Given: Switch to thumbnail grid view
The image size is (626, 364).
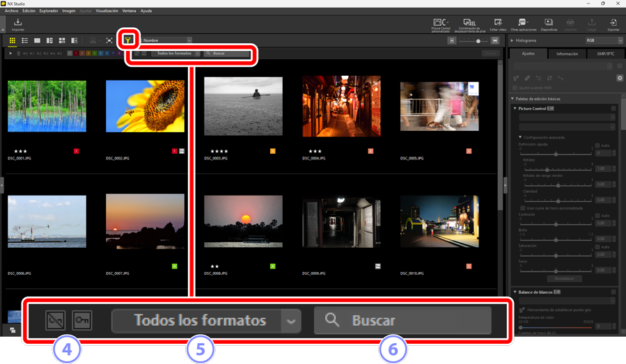Looking at the screenshot, I should [x=13, y=41].
